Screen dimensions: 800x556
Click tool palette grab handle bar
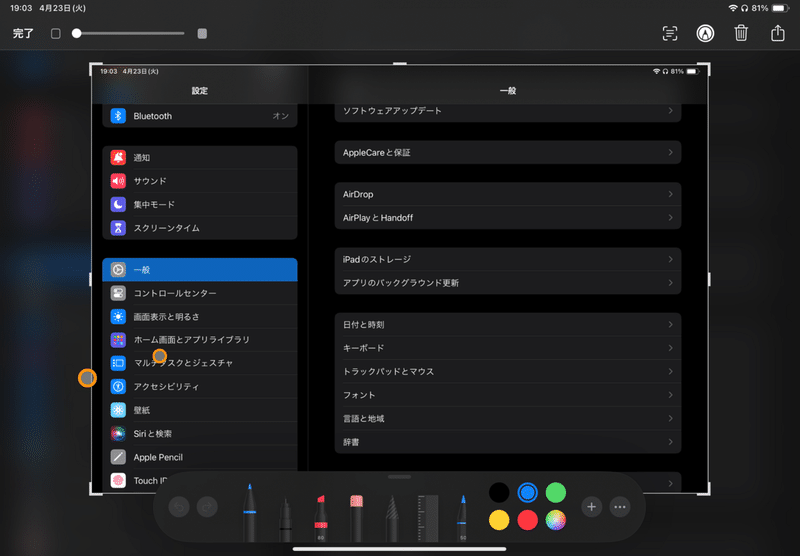399,477
